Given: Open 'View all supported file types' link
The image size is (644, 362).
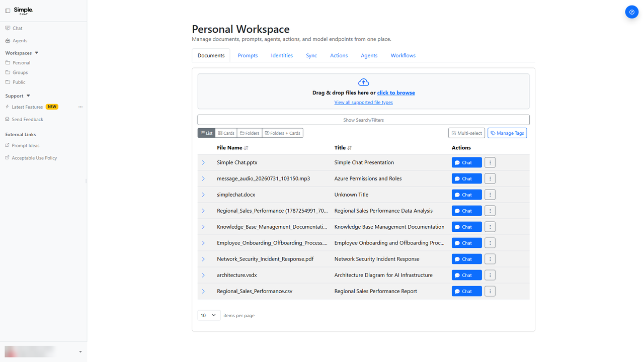Looking at the screenshot, I should click(363, 103).
